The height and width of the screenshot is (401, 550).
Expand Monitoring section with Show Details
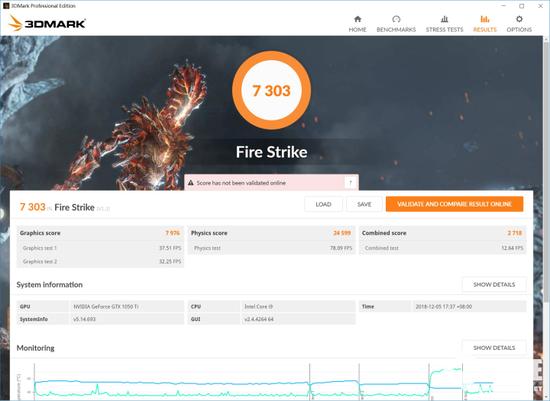[x=494, y=348]
